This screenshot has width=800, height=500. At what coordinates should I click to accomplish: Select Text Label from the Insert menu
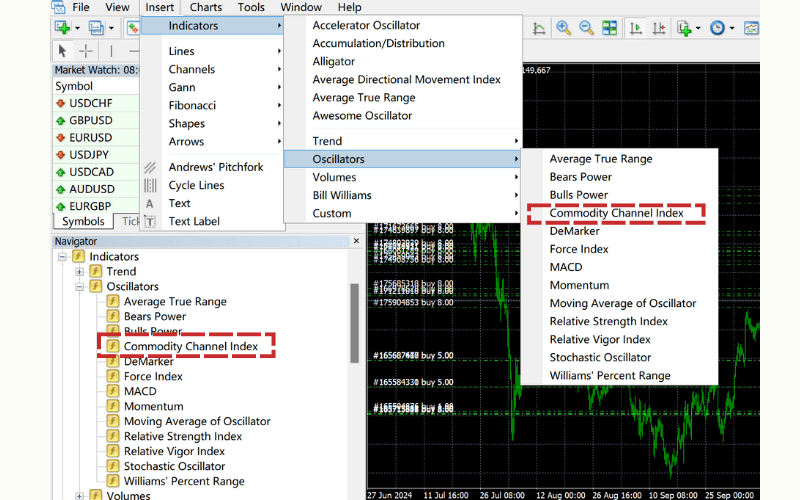click(194, 221)
